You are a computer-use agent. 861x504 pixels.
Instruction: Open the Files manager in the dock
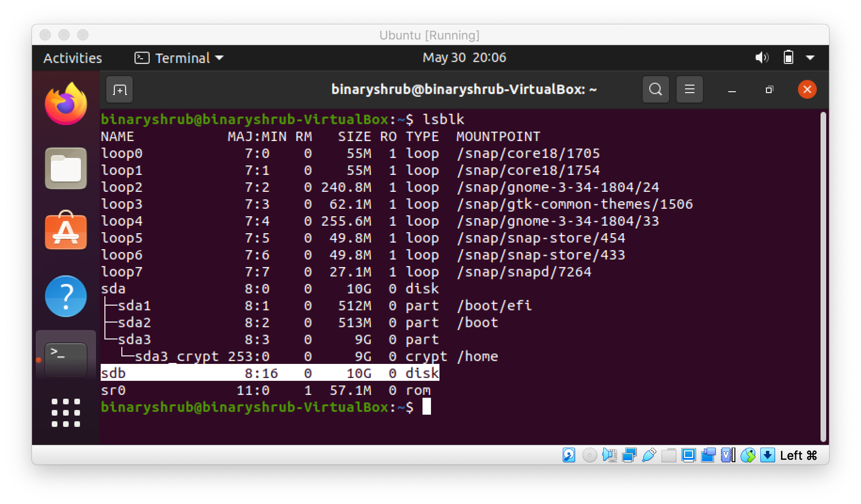pos(66,168)
